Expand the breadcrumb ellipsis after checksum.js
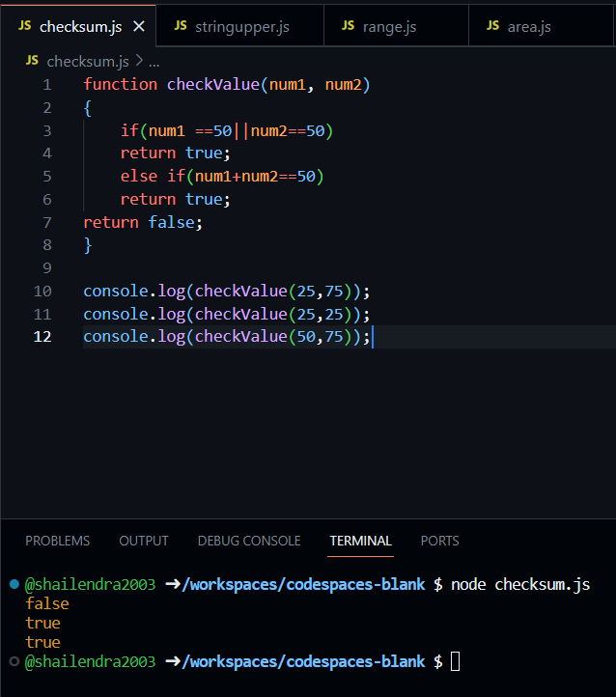Screen dimensions: 616x697 (154, 62)
